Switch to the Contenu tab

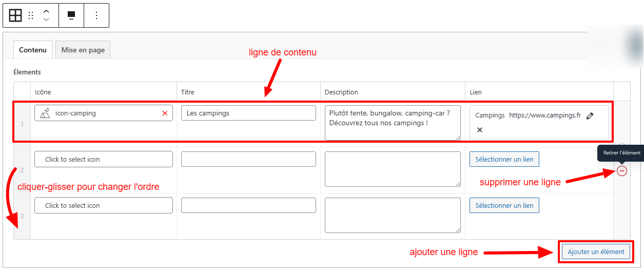(x=33, y=50)
